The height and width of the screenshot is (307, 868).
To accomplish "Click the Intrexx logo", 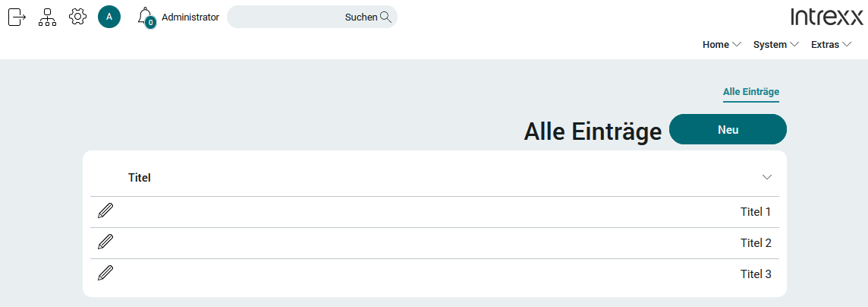I will [826, 17].
